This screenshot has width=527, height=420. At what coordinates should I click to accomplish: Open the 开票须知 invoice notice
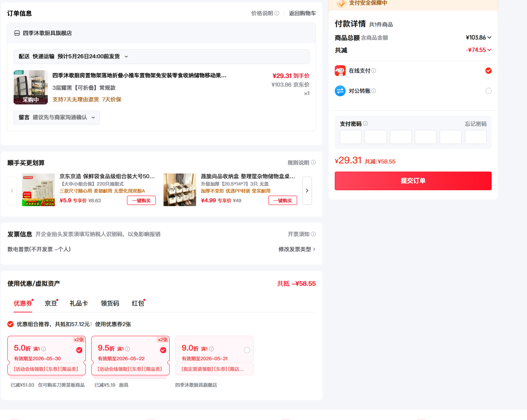[299, 234]
